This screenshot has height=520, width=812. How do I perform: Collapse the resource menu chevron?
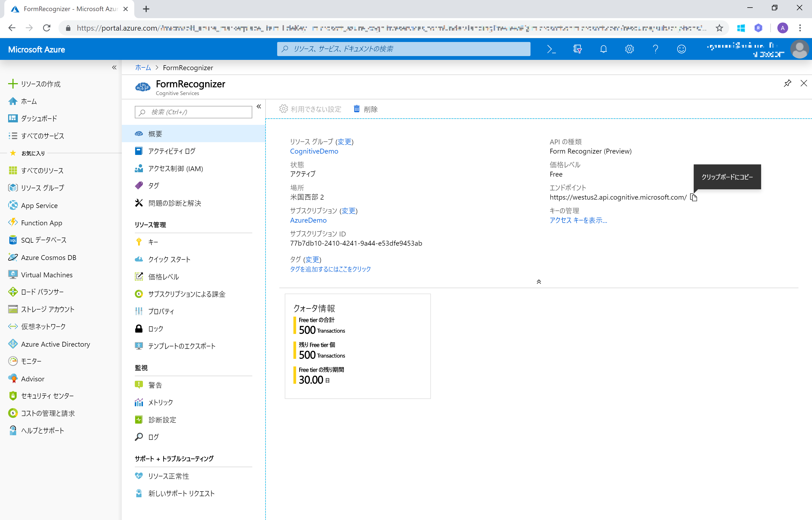click(258, 106)
